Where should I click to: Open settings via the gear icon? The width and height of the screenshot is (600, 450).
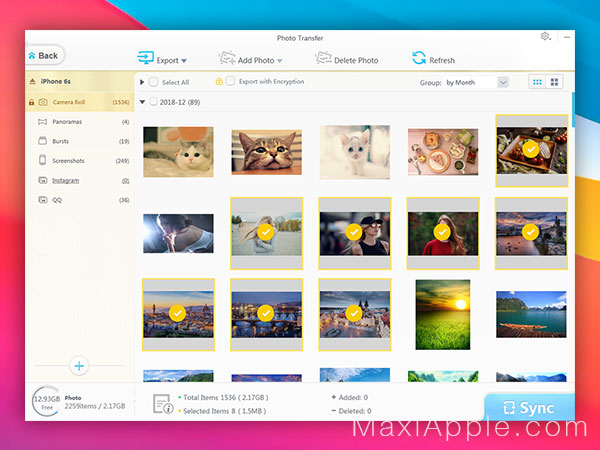tap(545, 36)
